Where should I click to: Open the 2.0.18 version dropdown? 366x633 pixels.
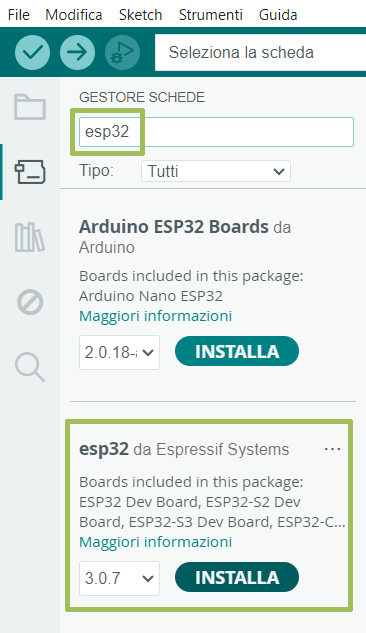pos(119,352)
